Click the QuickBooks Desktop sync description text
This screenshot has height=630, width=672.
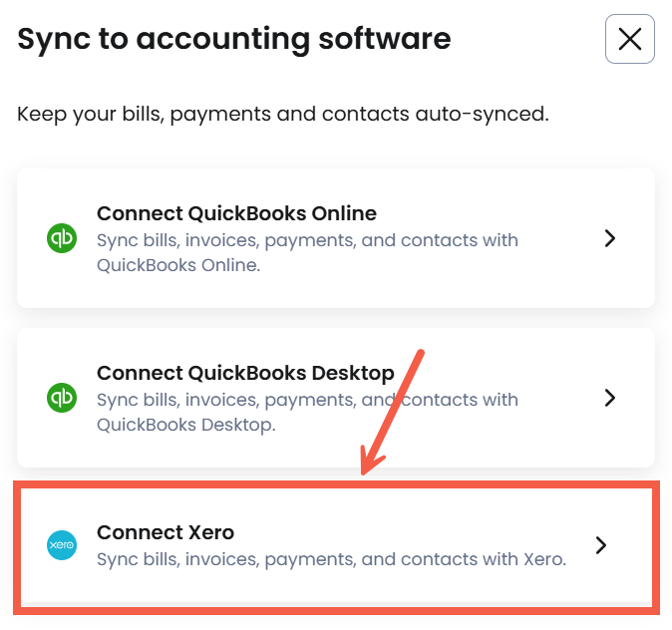(x=307, y=412)
